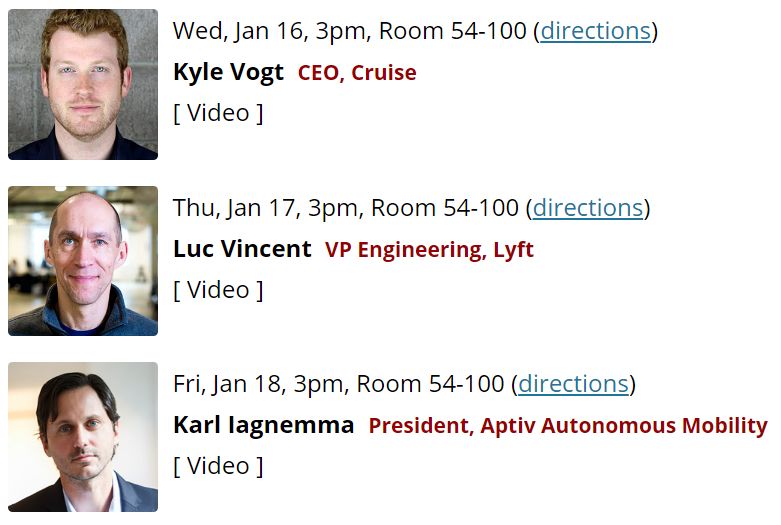Click "Room 54-100" in Kyle Vogt's entry

point(451,31)
